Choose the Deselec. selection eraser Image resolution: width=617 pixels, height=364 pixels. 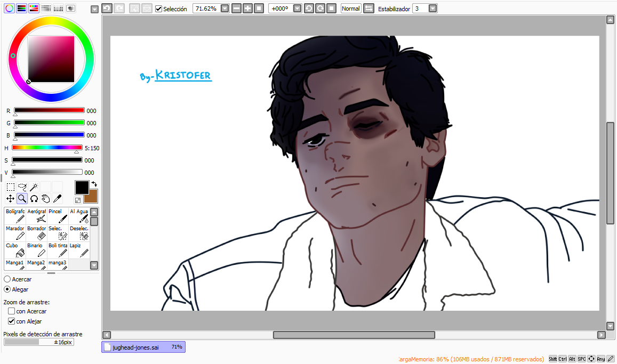(x=79, y=233)
